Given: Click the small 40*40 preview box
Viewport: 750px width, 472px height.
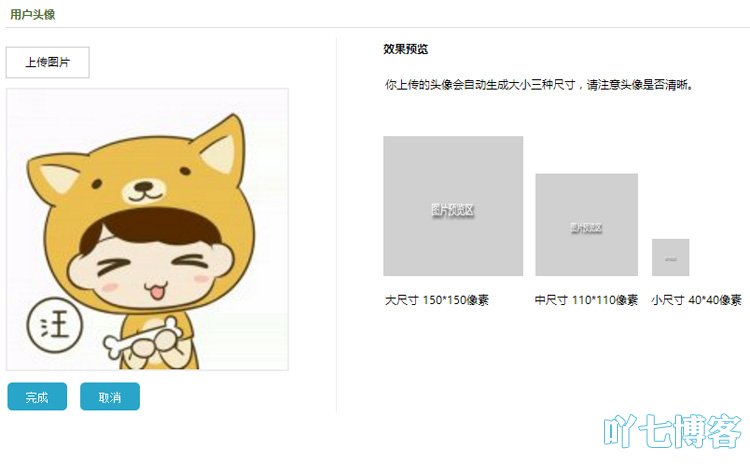Looking at the screenshot, I should pos(671,257).
